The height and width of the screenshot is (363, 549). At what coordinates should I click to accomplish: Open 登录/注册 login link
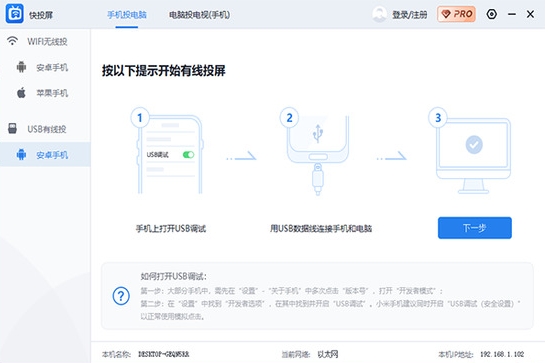(410, 15)
